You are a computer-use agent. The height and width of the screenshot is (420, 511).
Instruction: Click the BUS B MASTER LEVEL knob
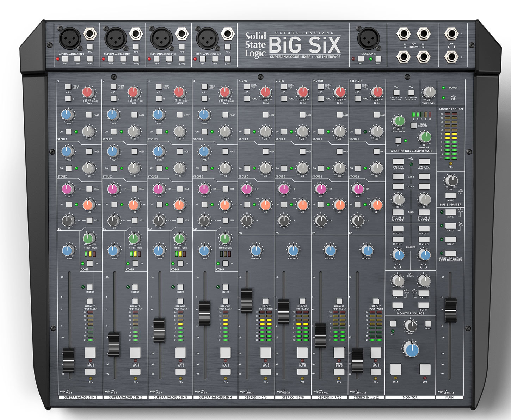pyautogui.click(x=451, y=181)
